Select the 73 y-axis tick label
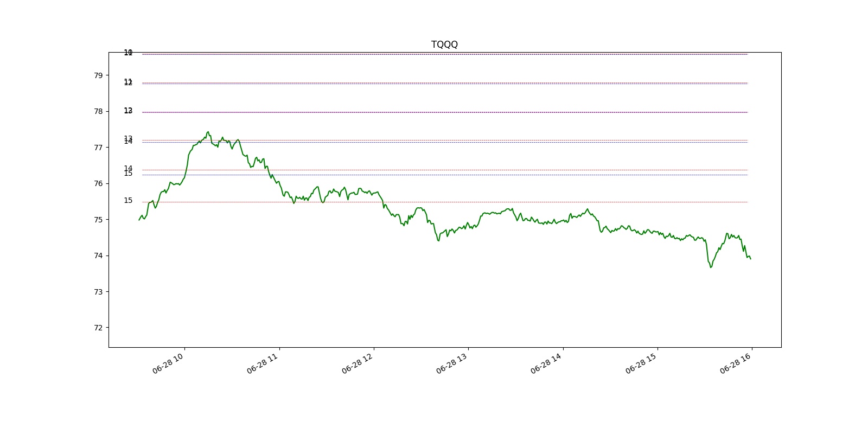The height and width of the screenshot is (434, 868). click(98, 292)
